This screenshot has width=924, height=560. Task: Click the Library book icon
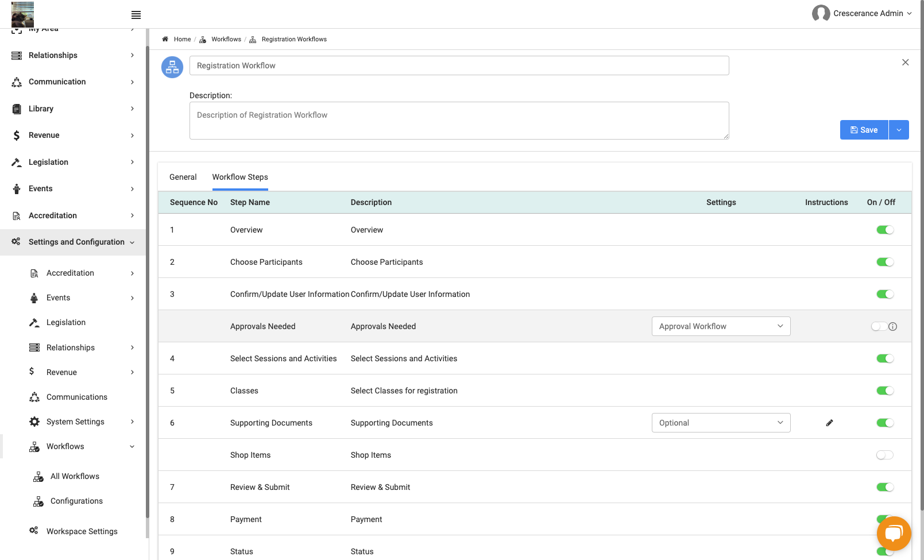click(17, 109)
